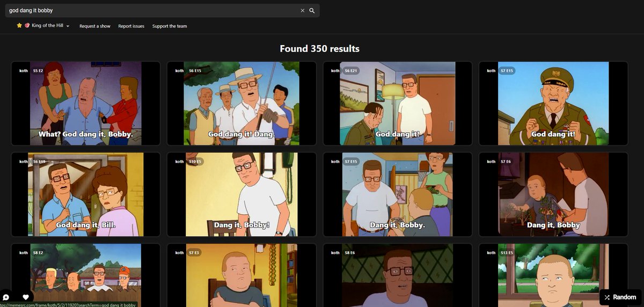Click the heart donate icon at bottom left
The image size is (644, 307).
click(26, 297)
